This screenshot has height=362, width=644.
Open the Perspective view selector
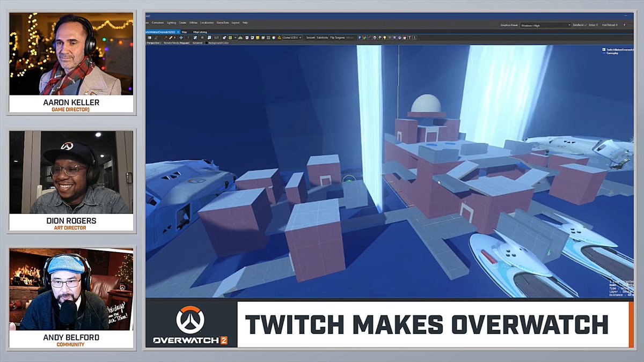pyautogui.click(x=153, y=43)
